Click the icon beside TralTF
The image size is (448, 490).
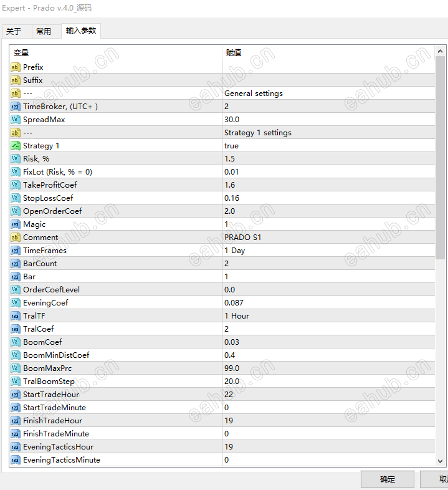[x=16, y=316]
